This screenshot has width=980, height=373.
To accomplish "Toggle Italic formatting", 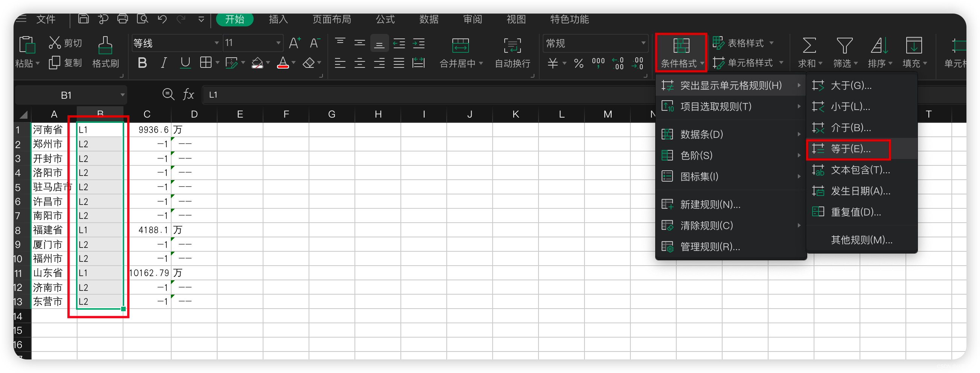I will pyautogui.click(x=164, y=63).
